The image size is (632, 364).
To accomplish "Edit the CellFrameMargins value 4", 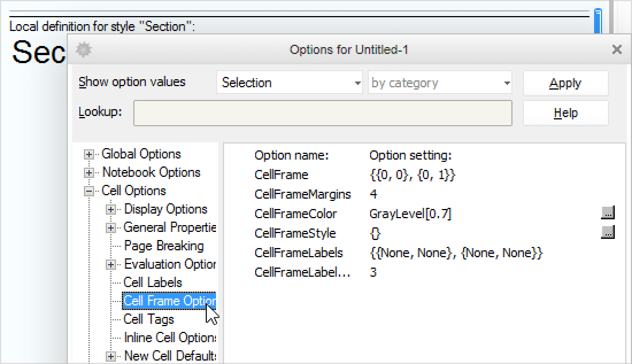I will [373, 194].
